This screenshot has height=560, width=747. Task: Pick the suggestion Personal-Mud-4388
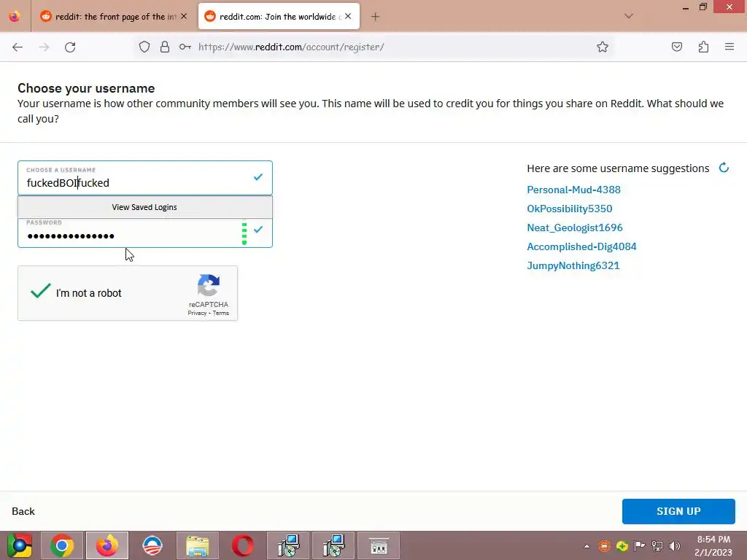(x=573, y=190)
